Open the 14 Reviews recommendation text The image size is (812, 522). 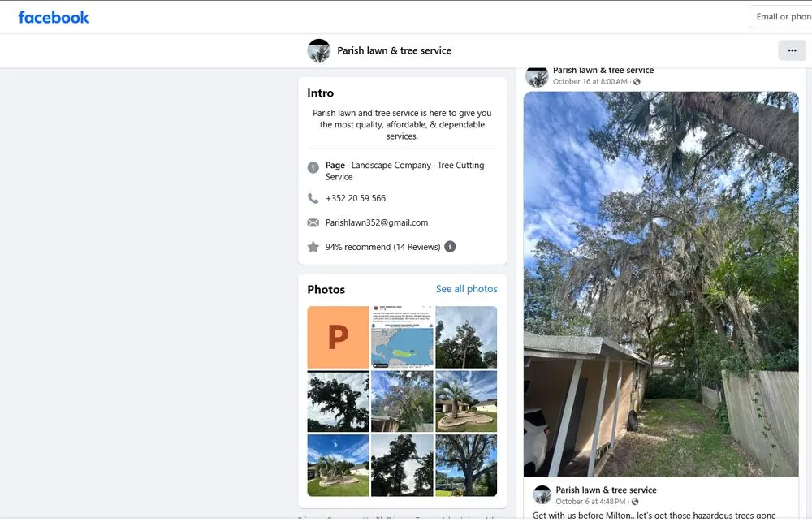[382, 247]
